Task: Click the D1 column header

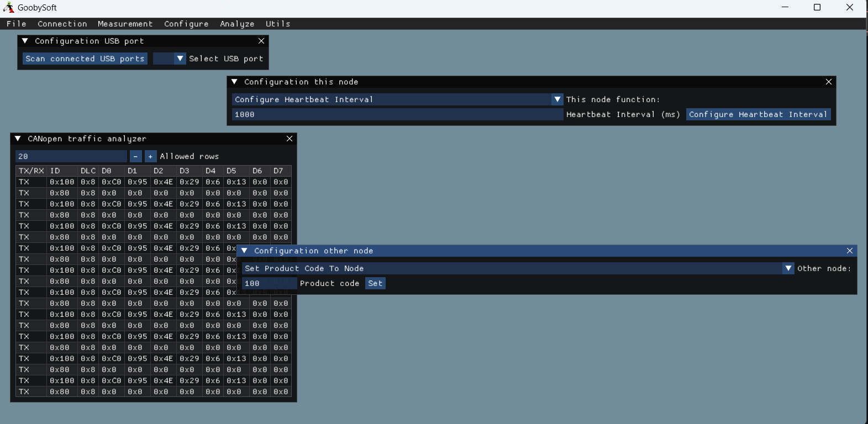Action: 138,171
